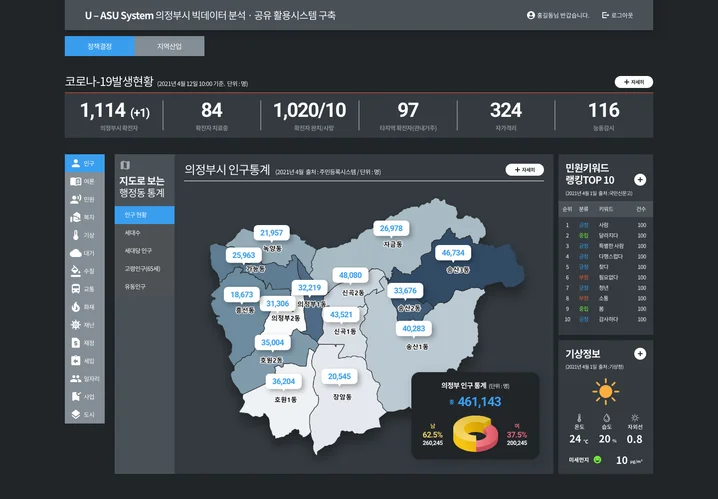The width and height of the screenshot is (718, 499).
Task: Expand 자세히 for 코로나-19발생현황
Action: [633, 82]
